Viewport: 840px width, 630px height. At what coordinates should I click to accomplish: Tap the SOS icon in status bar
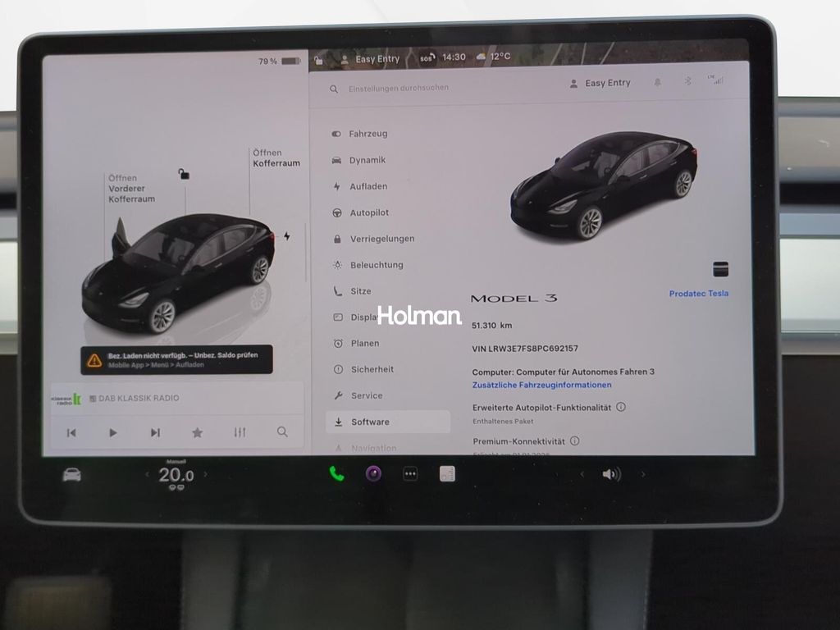click(x=427, y=57)
